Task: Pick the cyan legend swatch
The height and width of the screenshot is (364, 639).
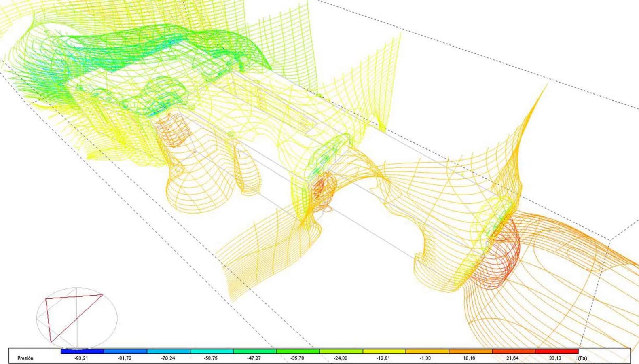Action: [x=212, y=351]
